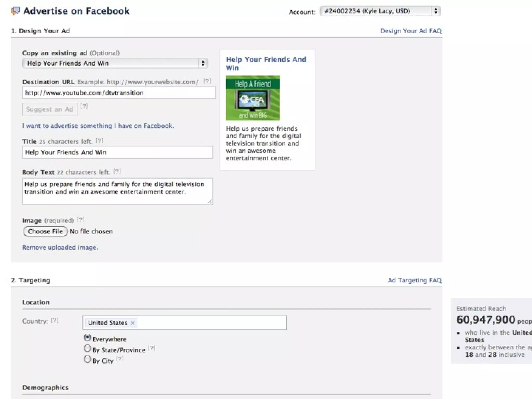532x399 pixels.
Task: Open the Account selection dropdown
Action: (380, 11)
